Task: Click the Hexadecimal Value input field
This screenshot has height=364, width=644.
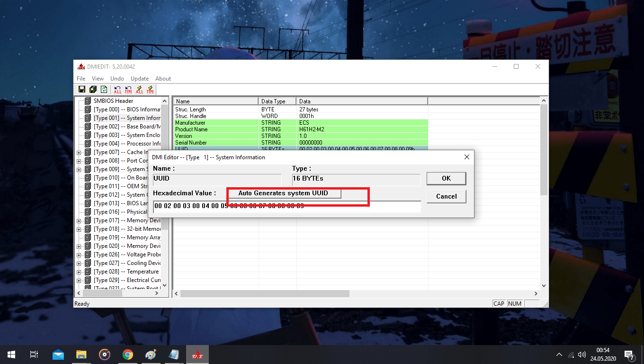Action: click(287, 207)
